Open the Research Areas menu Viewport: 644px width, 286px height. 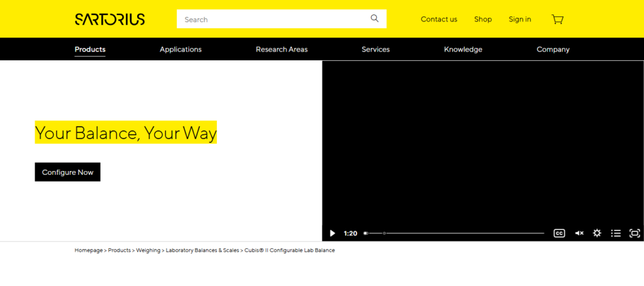(x=282, y=49)
